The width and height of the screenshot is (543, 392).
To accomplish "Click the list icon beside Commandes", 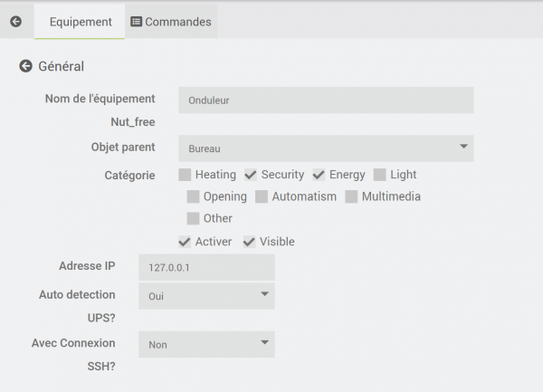I will tap(136, 21).
